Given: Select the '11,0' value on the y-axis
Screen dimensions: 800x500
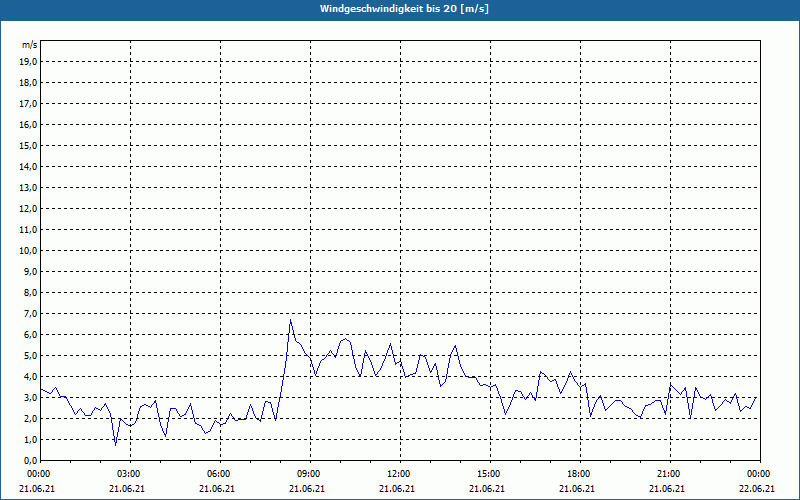Looking at the screenshot, I should coord(28,230).
